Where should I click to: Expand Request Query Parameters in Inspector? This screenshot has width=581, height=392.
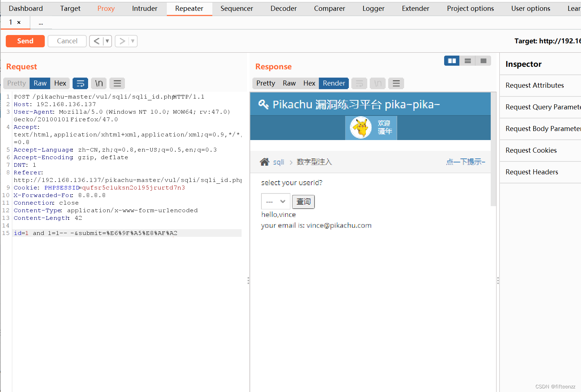(x=540, y=107)
